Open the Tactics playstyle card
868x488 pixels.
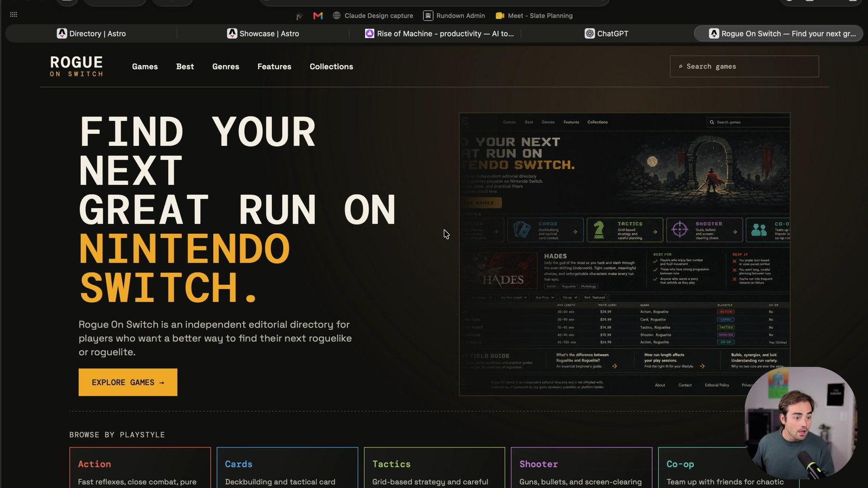pos(435,467)
